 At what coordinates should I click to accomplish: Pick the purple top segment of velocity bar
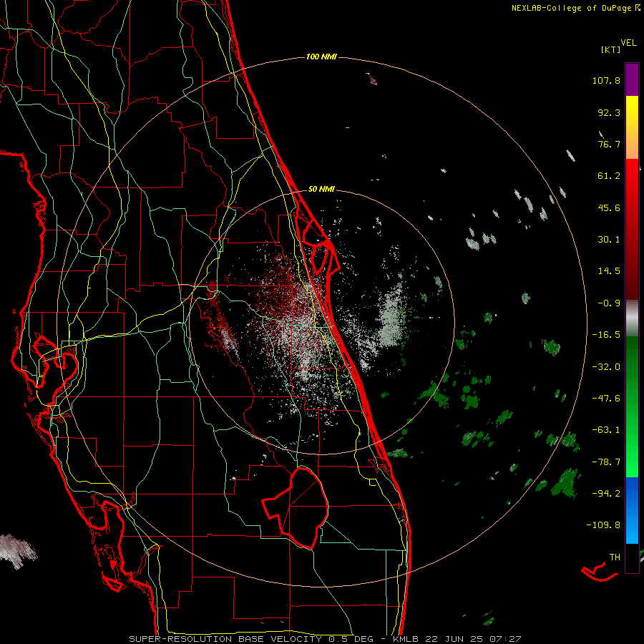pyautogui.click(x=632, y=79)
